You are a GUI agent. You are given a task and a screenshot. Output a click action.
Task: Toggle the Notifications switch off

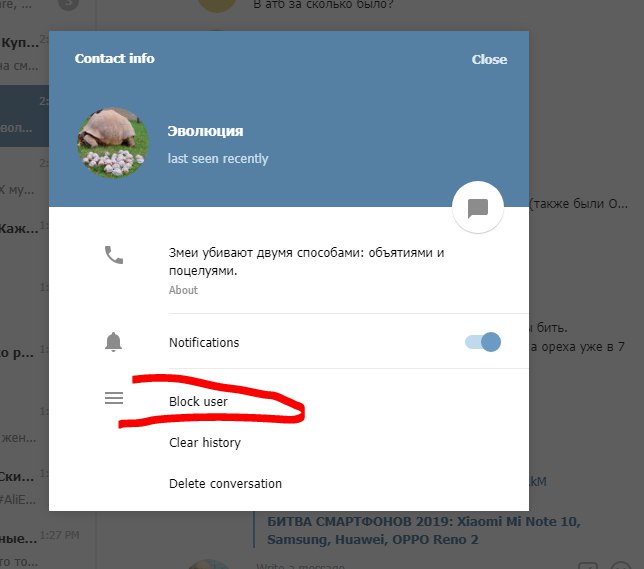coord(483,342)
